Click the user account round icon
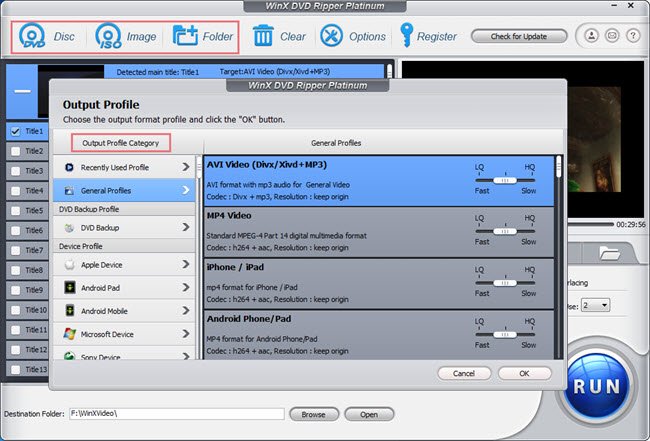 pyautogui.click(x=592, y=36)
